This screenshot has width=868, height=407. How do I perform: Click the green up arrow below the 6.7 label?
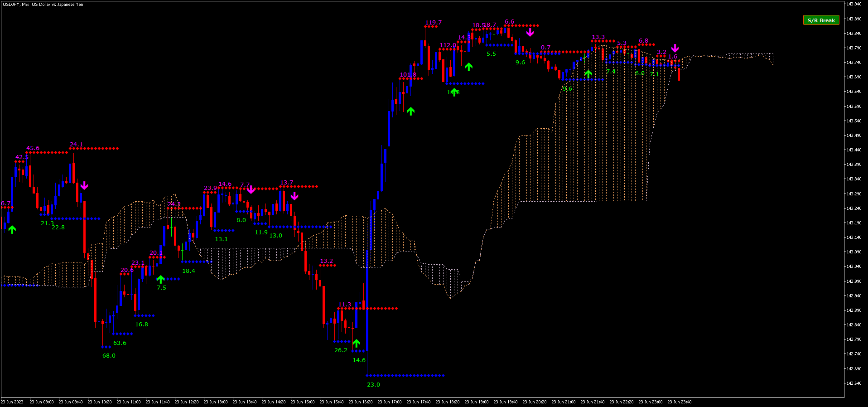coord(12,229)
